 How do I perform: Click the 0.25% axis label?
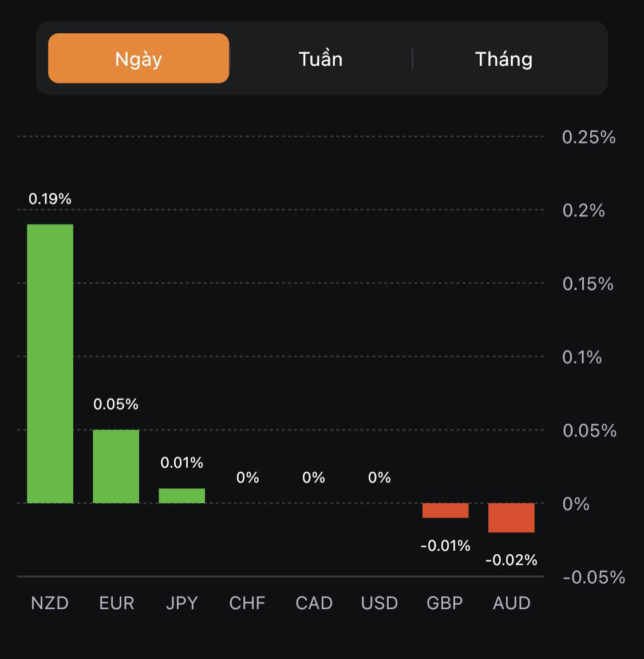588,137
